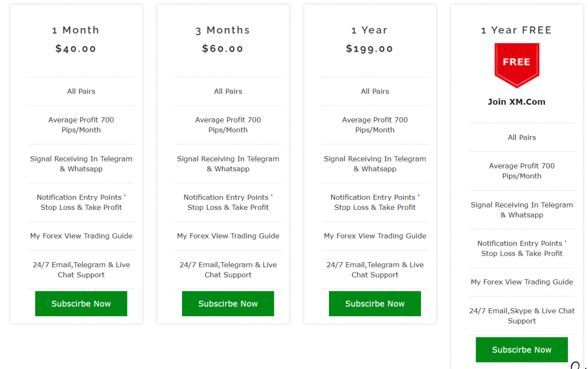Viewport: 588px width, 369px height.
Task: Click the $199.00 price
Action: [x=369, y=49]
